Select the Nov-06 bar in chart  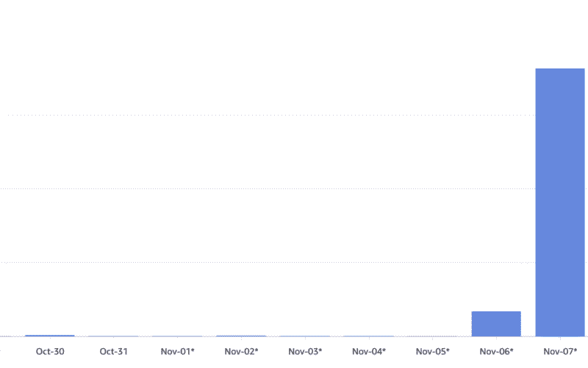click(496, 324)
